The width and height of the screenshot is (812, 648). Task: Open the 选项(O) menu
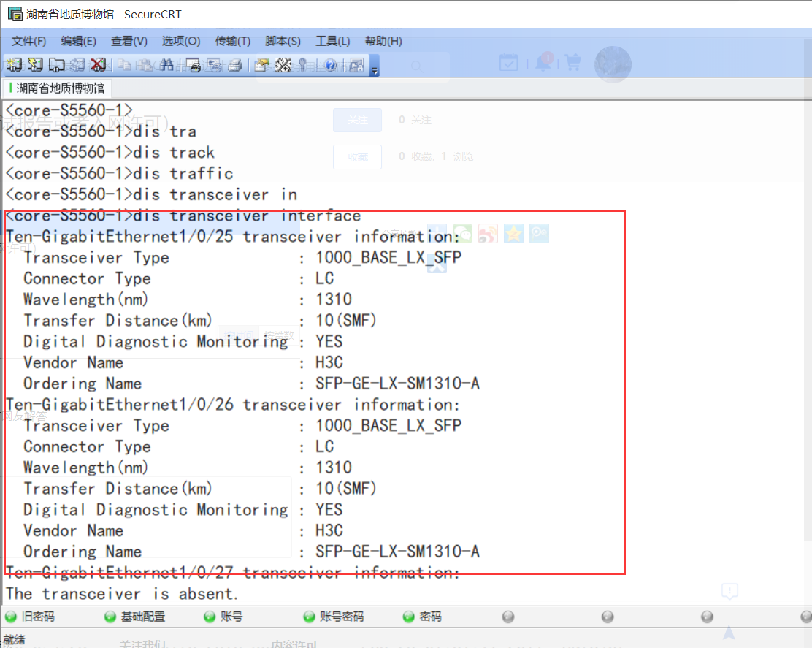181,42
